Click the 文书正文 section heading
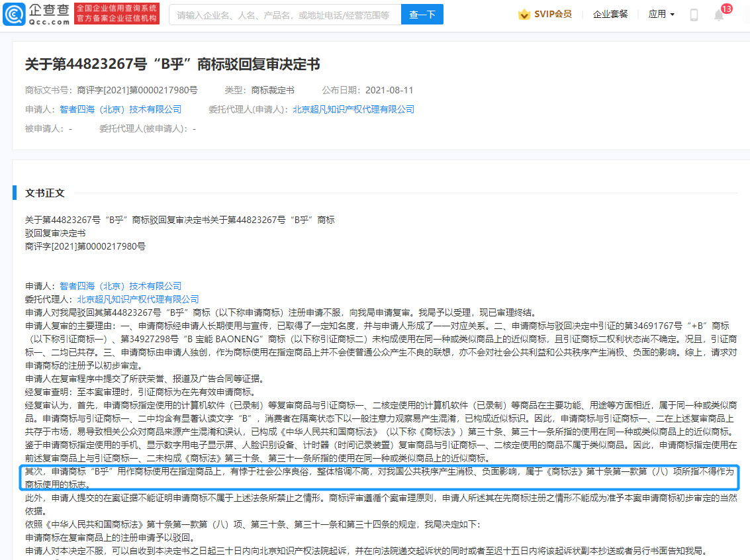This screenshot has width=750, height=560. (45, 193)
